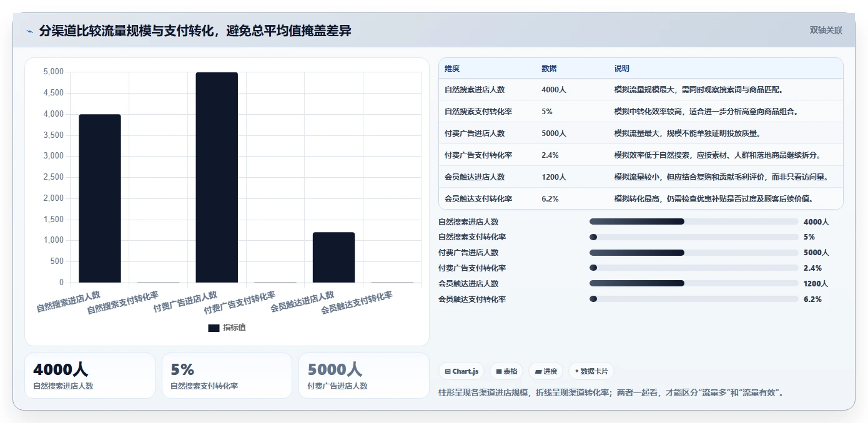Screen dimensions: 868x423
Task: Click the 会员触达支付转化率 row label in the table
Action: point(478,199)
